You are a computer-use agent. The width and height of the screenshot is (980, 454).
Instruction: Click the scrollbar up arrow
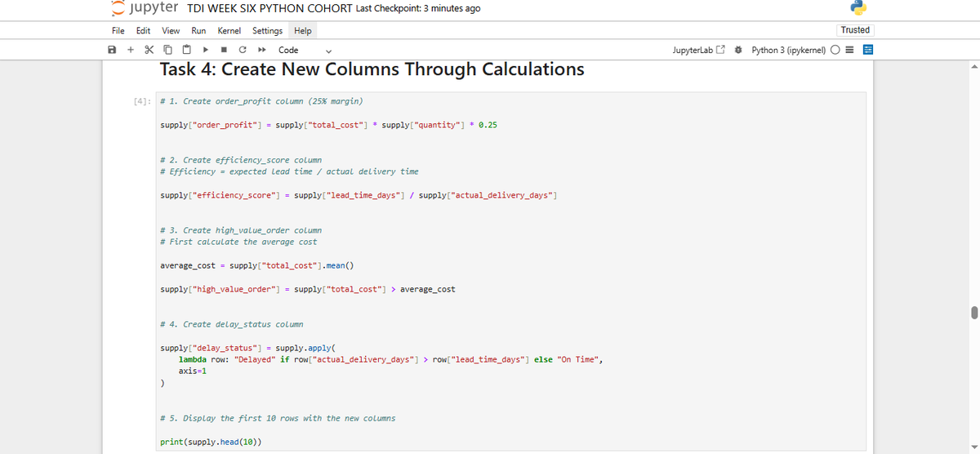click(x=973, y=66)
